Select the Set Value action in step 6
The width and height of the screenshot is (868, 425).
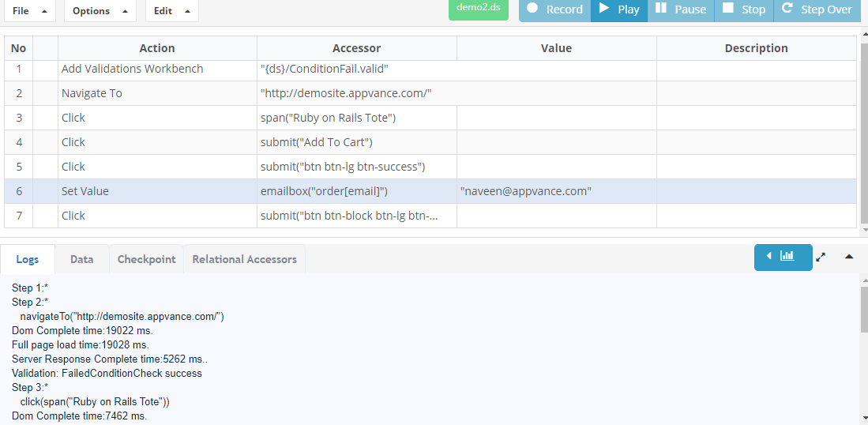(x=157, y=191)
